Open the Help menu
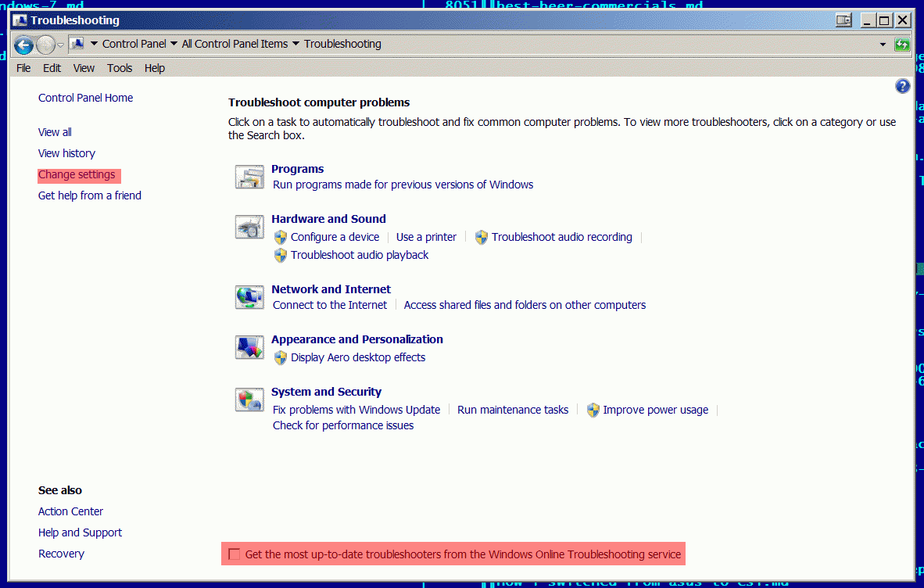 pos(155,68)
